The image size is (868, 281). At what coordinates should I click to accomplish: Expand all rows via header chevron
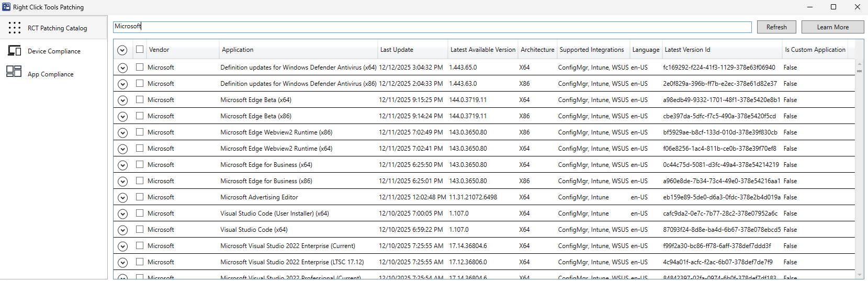coord(122,50)
